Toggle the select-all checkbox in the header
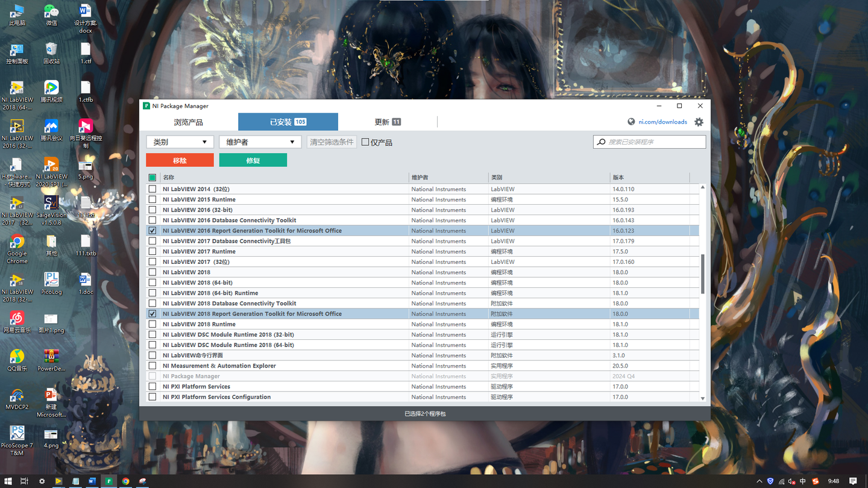The image size is (868, 488). [x=152, y=178]
